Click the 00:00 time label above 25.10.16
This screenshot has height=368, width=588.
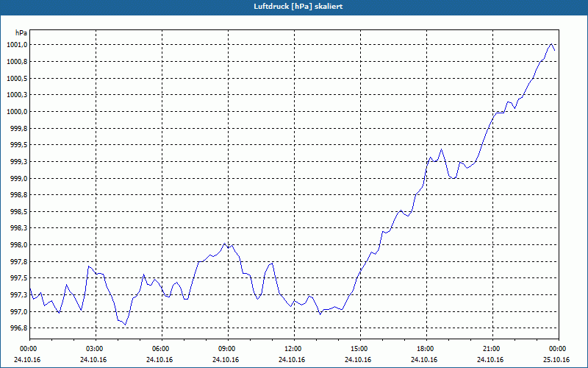coord(559,349)
